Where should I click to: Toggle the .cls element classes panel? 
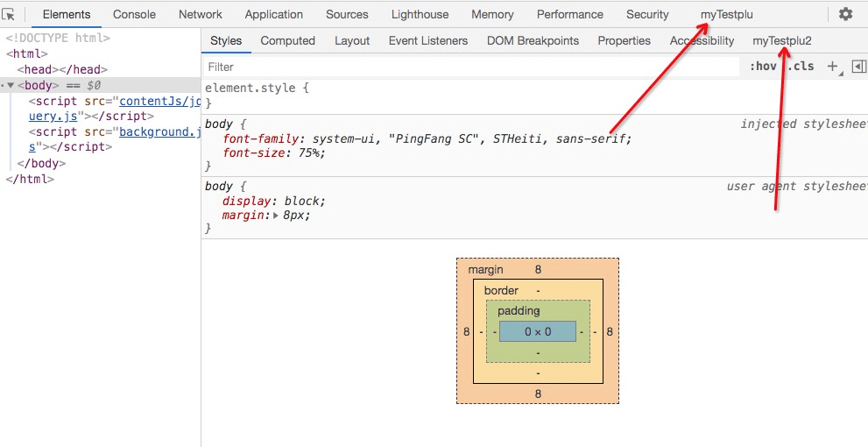[802, 67]
